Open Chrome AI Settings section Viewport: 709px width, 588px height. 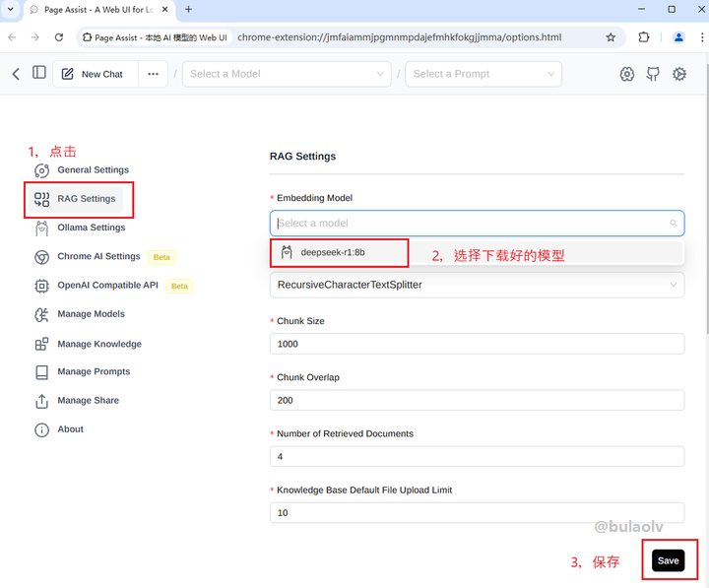coord(98,256)
